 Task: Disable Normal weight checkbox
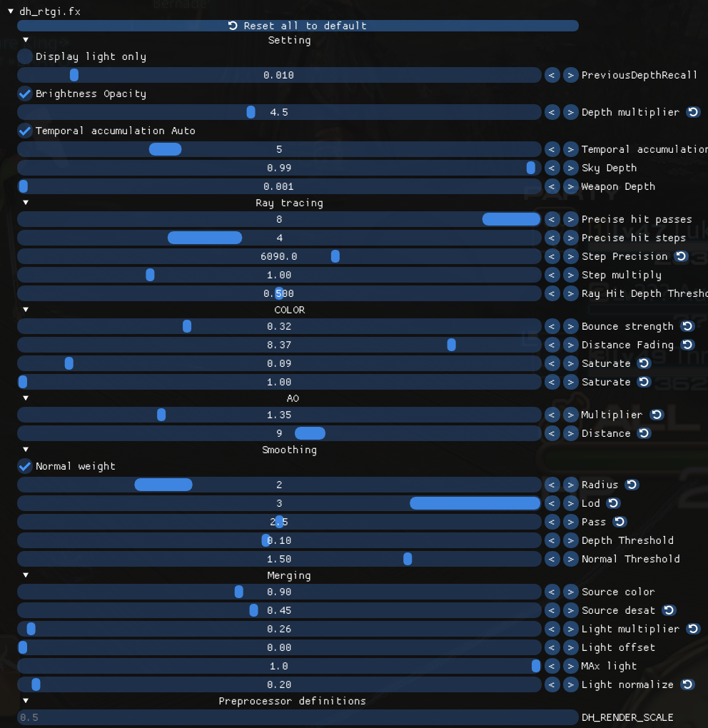25,466
